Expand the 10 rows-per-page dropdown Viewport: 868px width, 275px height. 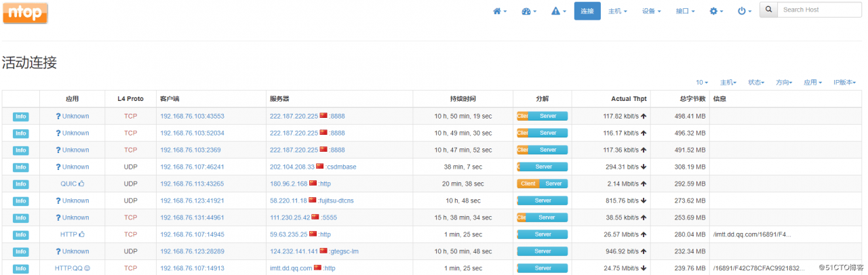pyautogui.click(x=702, y=83)
